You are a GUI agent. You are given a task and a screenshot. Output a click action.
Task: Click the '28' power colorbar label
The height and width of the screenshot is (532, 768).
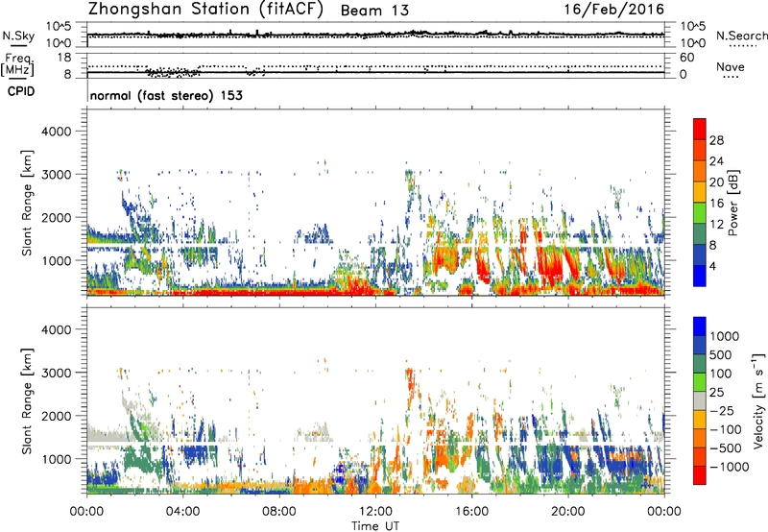point(716,140)
